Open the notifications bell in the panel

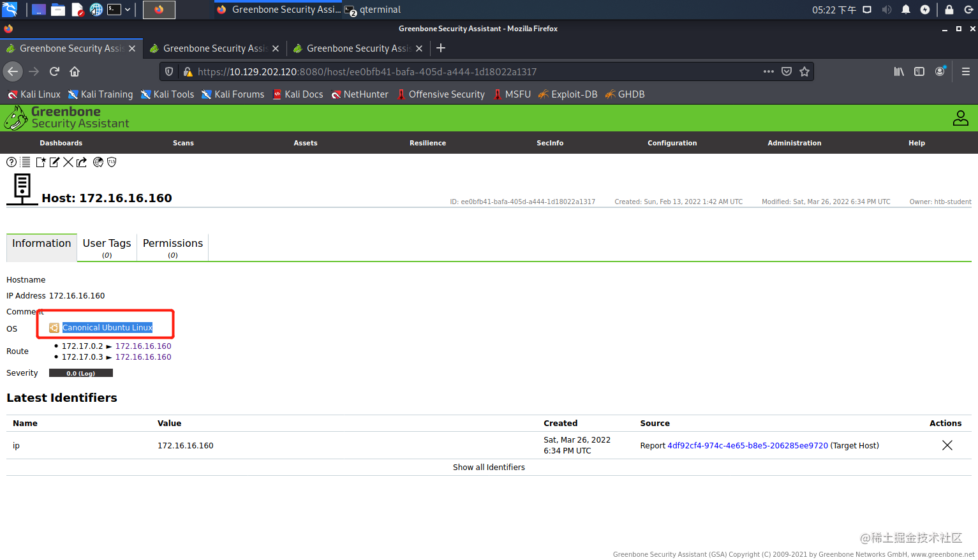tap(906, 10)
